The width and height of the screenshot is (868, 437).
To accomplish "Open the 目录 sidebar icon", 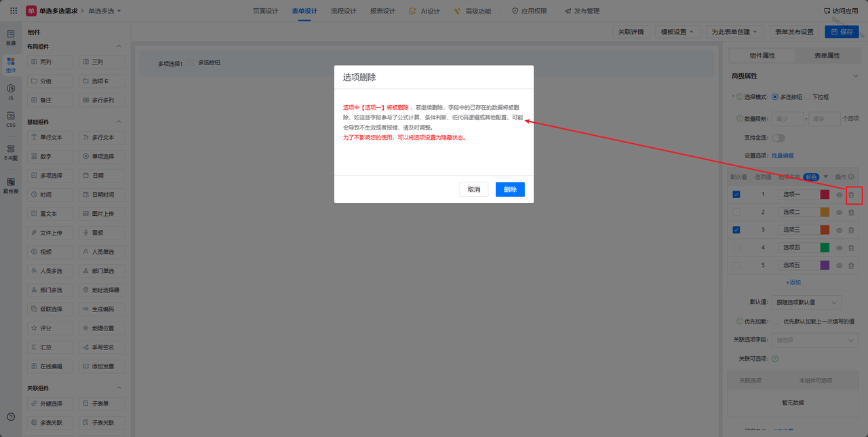I will click(x=11, y=37).
